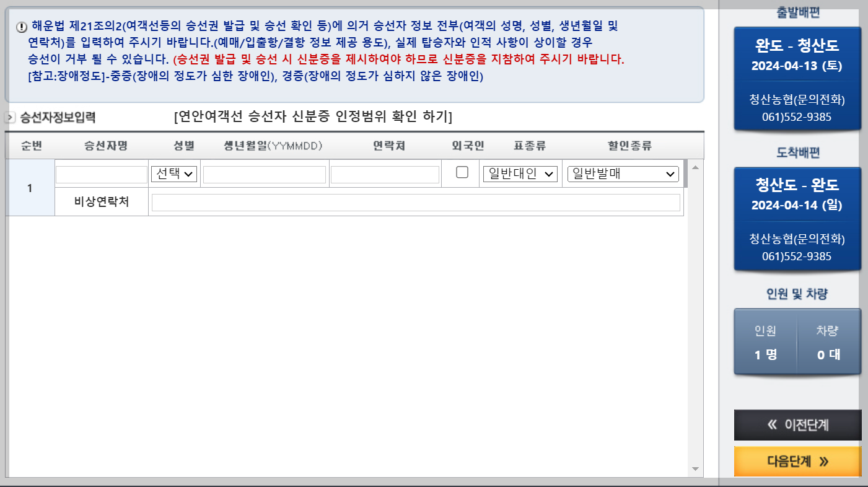Screen dimensions: 868x487
Task: Open the 성별 선택 dropdown
Action: click(174, 174)
